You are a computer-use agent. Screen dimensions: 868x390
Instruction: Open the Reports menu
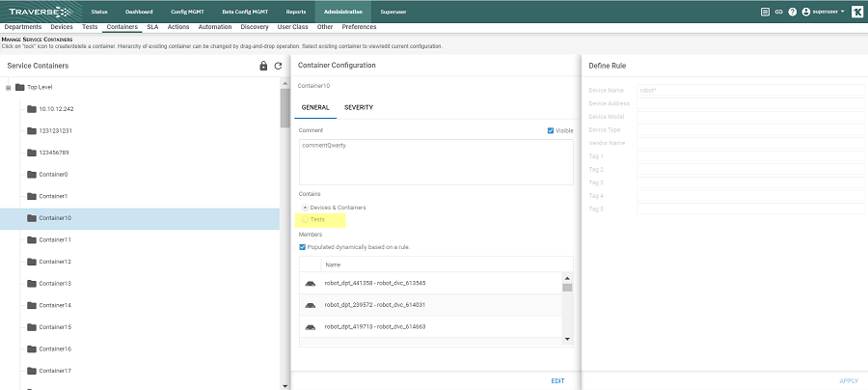[296, 12]
